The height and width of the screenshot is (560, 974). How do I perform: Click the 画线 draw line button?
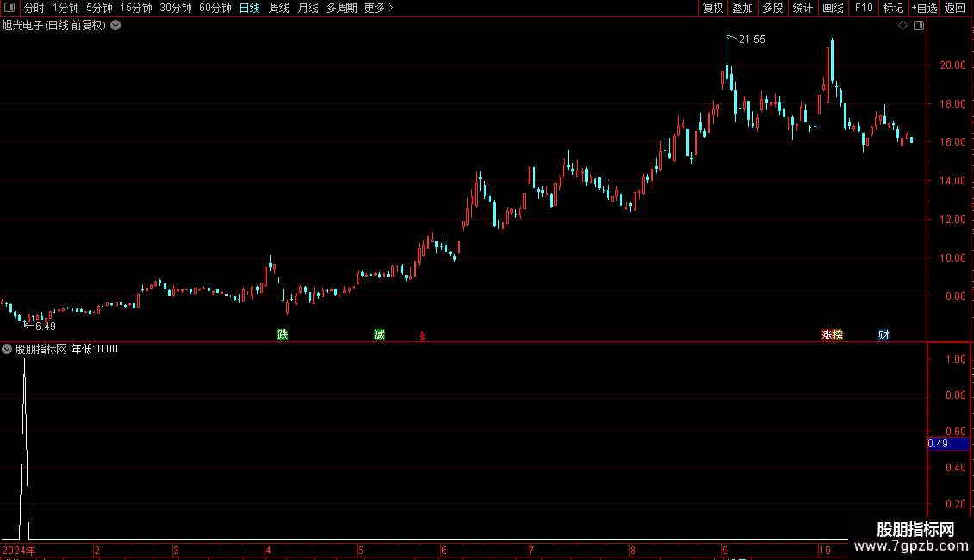(833, 8)
